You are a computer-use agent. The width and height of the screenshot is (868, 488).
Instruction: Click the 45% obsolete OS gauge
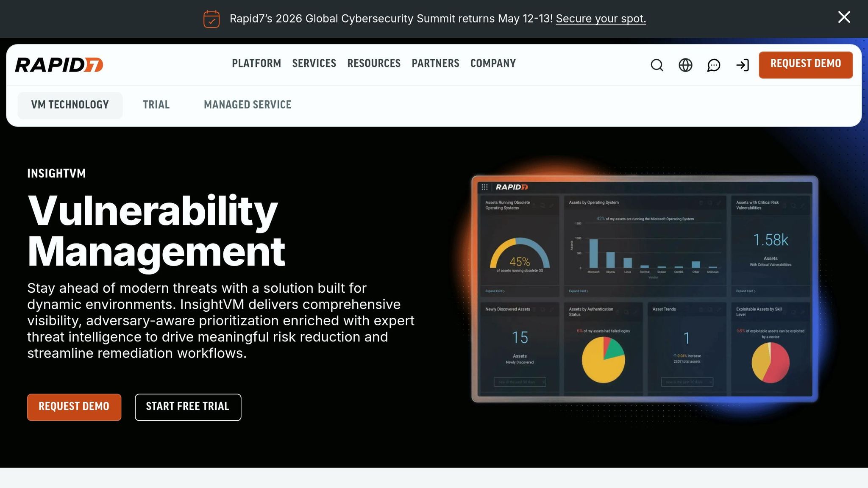520,254
